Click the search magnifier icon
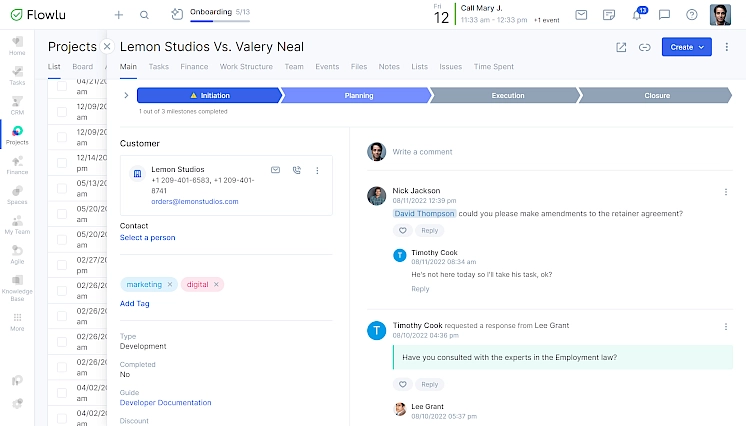This screenshot has width=746, height=426. click(x=145, y=15)
